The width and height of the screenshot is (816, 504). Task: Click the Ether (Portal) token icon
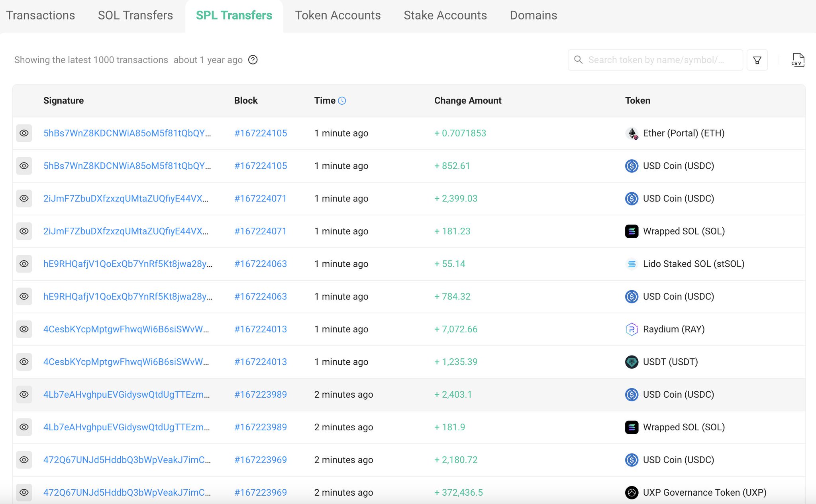(x=632, y=133)
